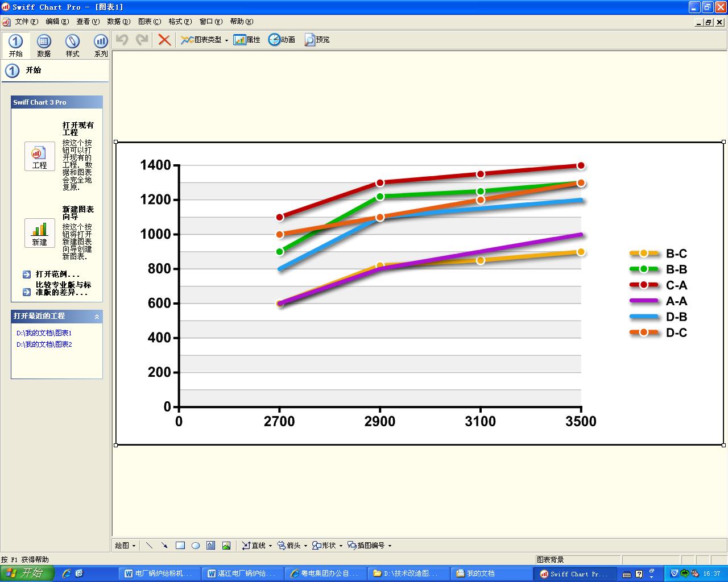Click the red X delete icon
Image resolution: width=728 pixels, height=582 pixels.
click(x=164, y=40)
